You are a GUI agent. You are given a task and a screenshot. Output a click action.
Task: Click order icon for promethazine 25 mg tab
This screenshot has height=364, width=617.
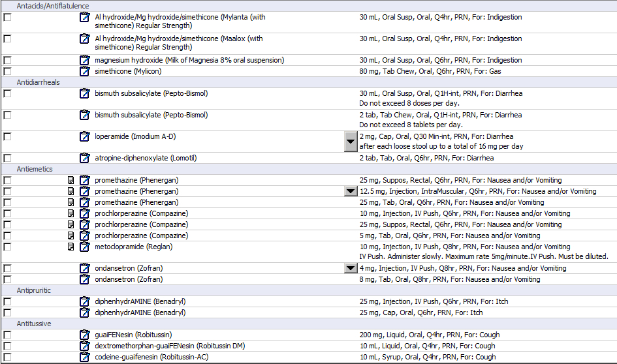pos(85,202)
